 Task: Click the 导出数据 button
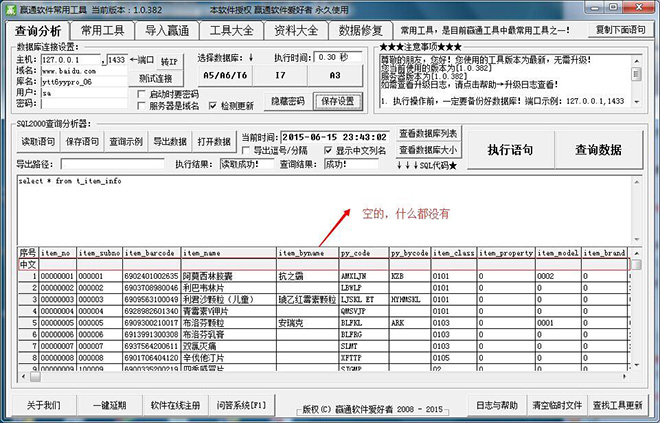point(170,142)
